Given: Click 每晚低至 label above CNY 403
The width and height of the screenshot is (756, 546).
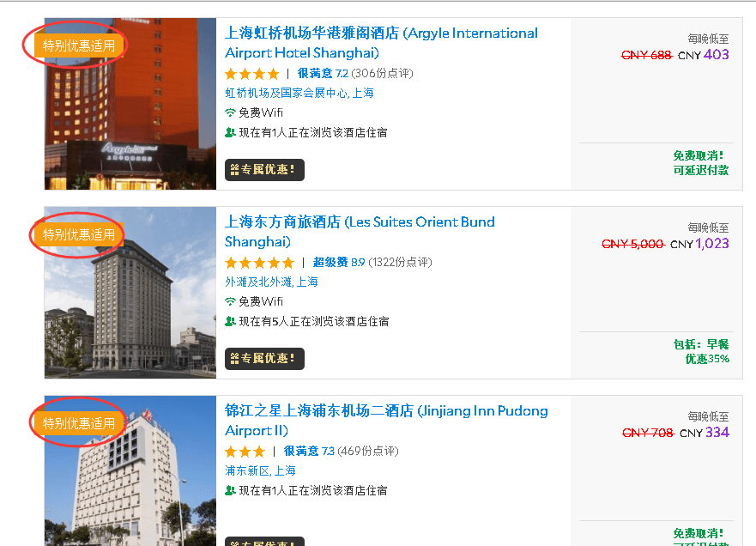Looking at the screenshot, I should [x=708, y=39].
